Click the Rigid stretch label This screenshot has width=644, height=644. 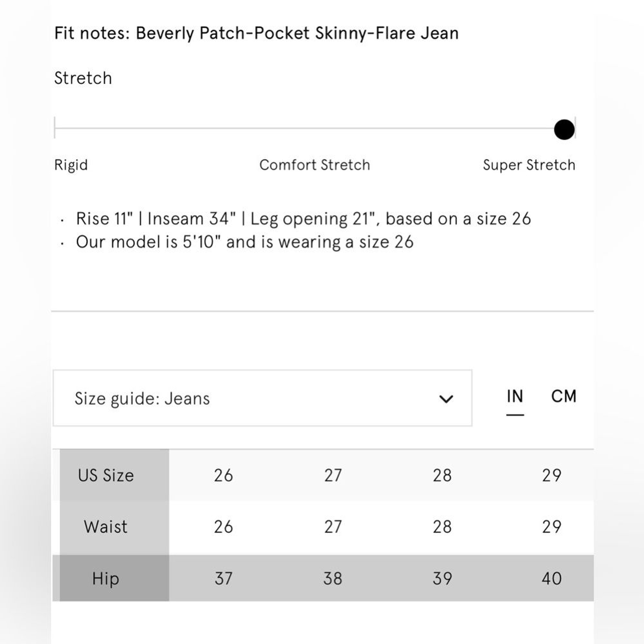tap(71, 165)
